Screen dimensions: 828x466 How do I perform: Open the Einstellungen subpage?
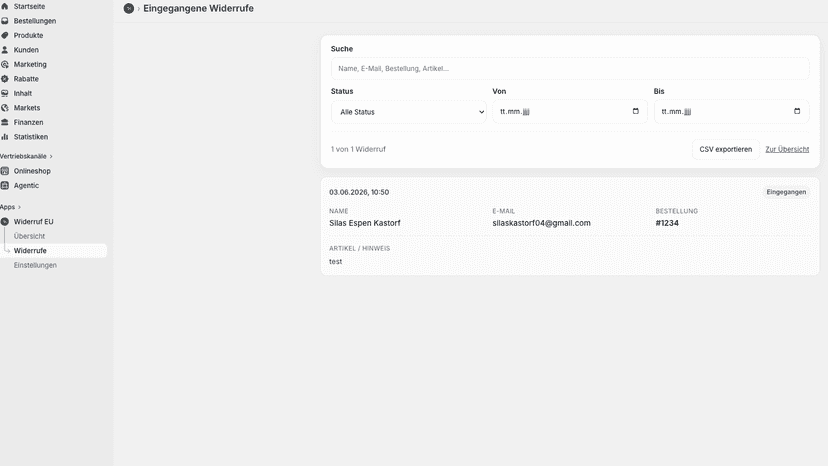(x=35, y=265)
